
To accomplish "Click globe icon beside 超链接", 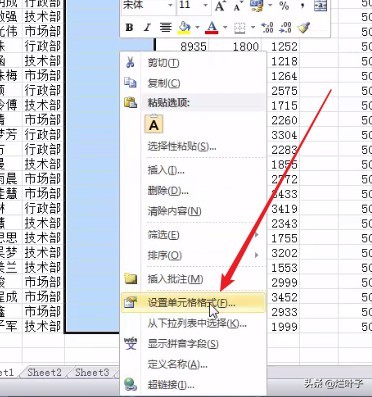I will 130,384.
